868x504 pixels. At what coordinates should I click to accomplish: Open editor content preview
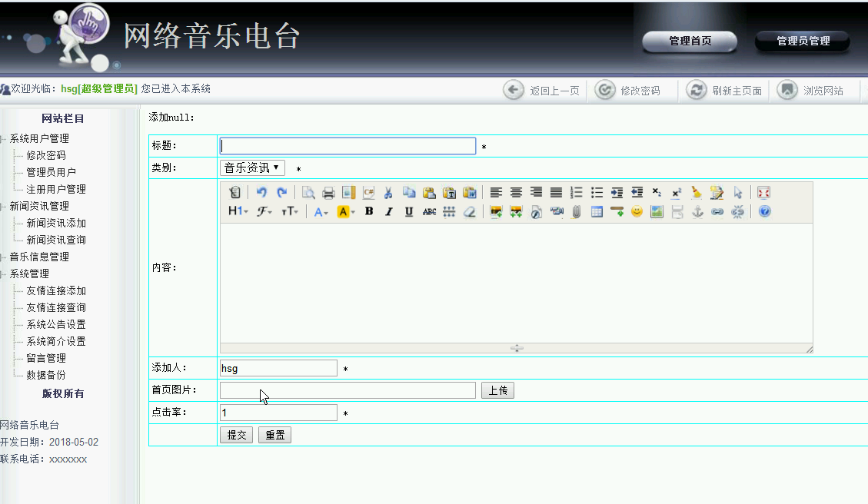[x=308, y=193]
